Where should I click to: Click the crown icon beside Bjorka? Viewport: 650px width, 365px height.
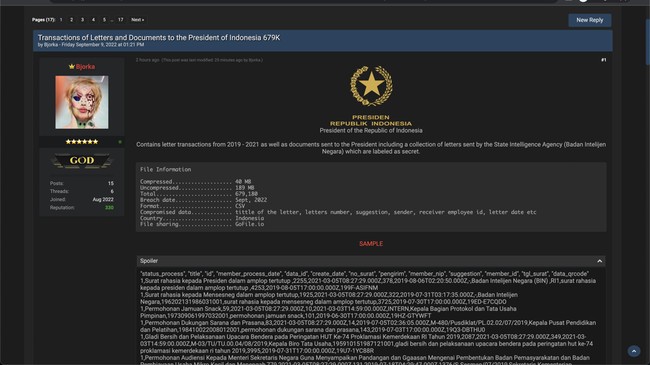(72, 66)
